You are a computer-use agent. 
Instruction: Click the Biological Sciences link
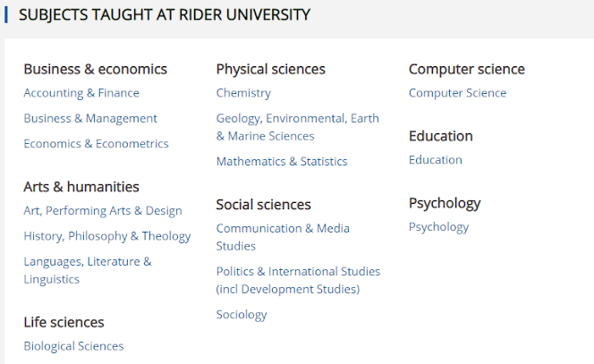(x=73, y=346)
